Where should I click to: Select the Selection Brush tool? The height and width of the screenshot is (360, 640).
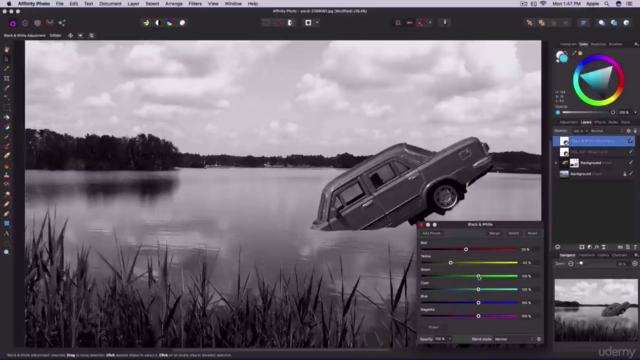7,88
